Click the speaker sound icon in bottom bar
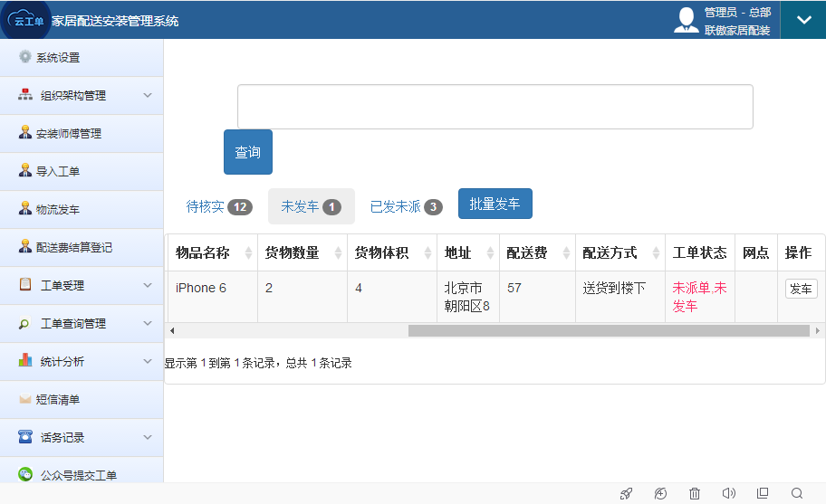Screen dimensions: 826x504 [728, 493]
